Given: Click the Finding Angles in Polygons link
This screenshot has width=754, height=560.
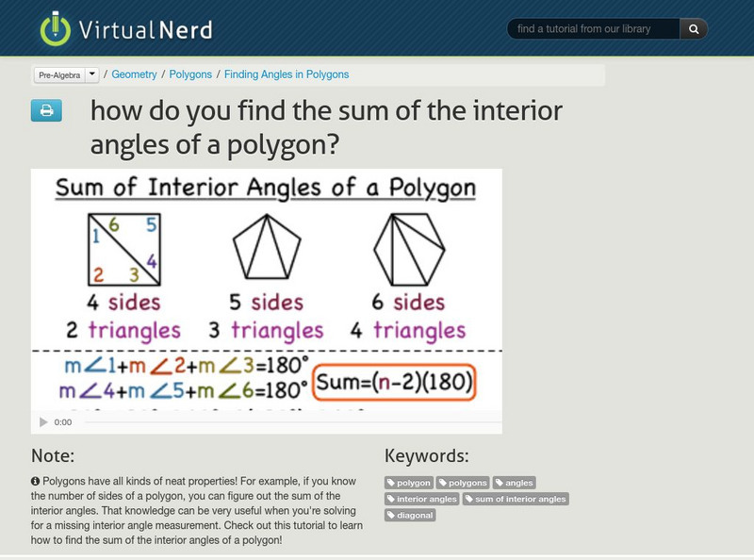Looking at the screenshot, I should (286, 74).
